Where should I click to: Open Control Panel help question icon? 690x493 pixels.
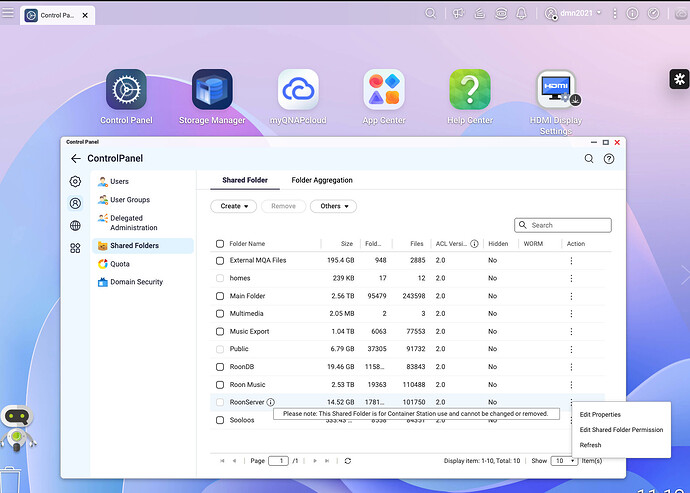pos(609,159)
